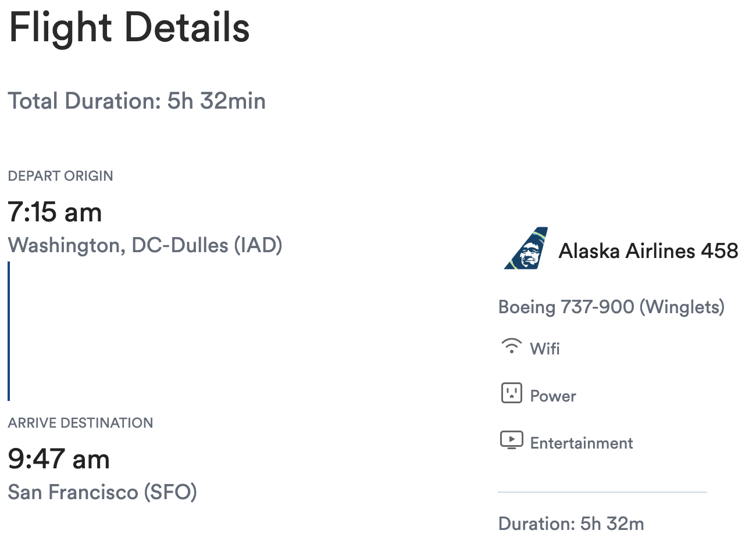Click the 9:47 am arrival time

pos(59,459)
